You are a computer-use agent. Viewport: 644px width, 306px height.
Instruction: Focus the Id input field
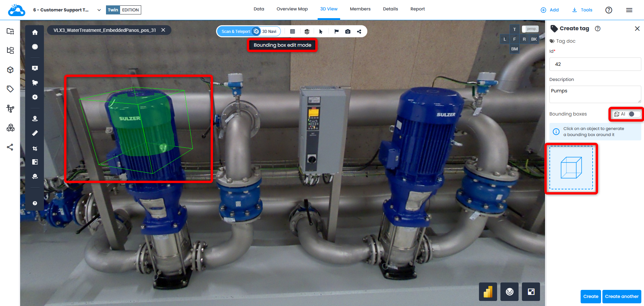tap(595, 64)
